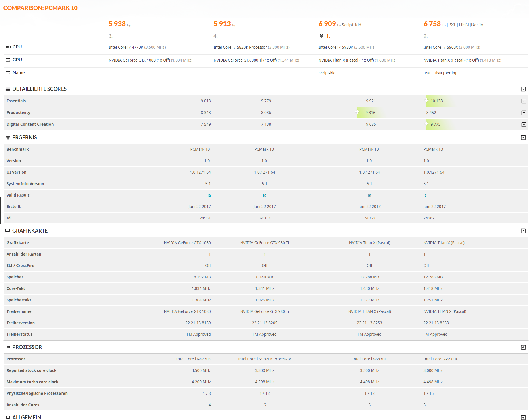Click the Prozessor chip icon
Image resolution: width=529 pixels, height=420 pixels.
8,347
